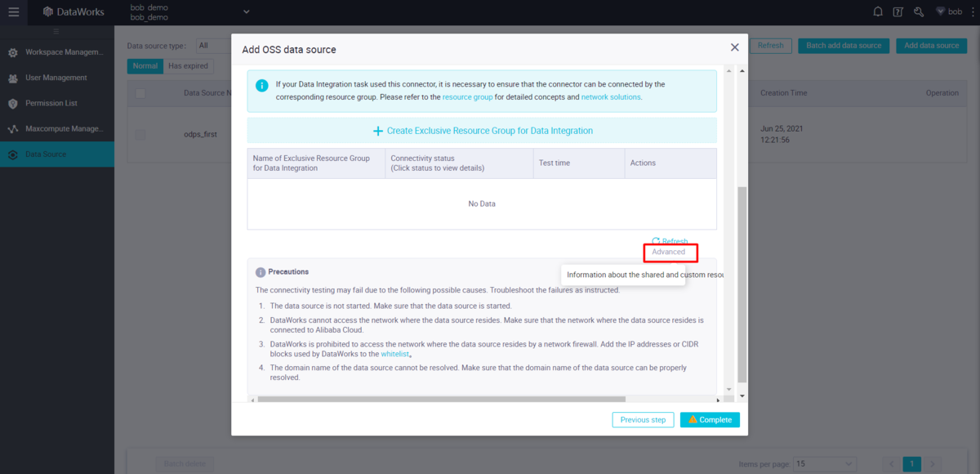Click warning icon on Complete button

click(x=693, y=419)
